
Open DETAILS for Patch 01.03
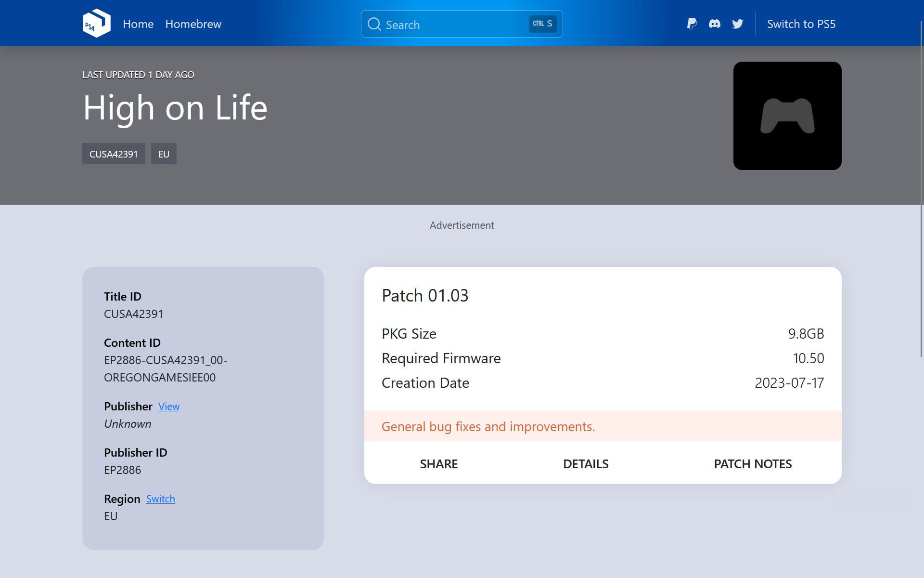coord(586,463)
